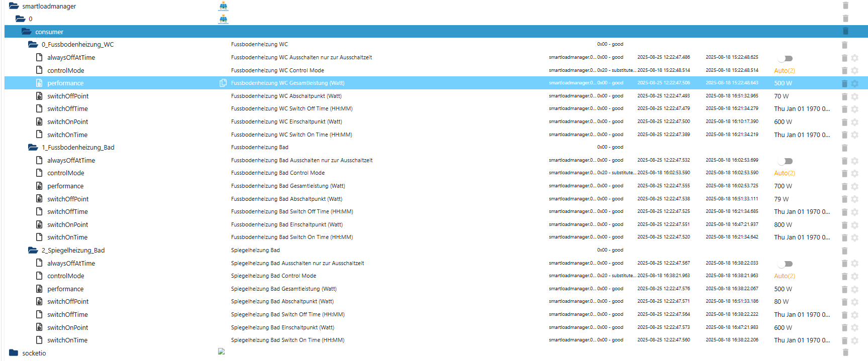Screen dimensions: 868x361
Task: Edit the 700 W Bad performance value
Action: (783, 186)
